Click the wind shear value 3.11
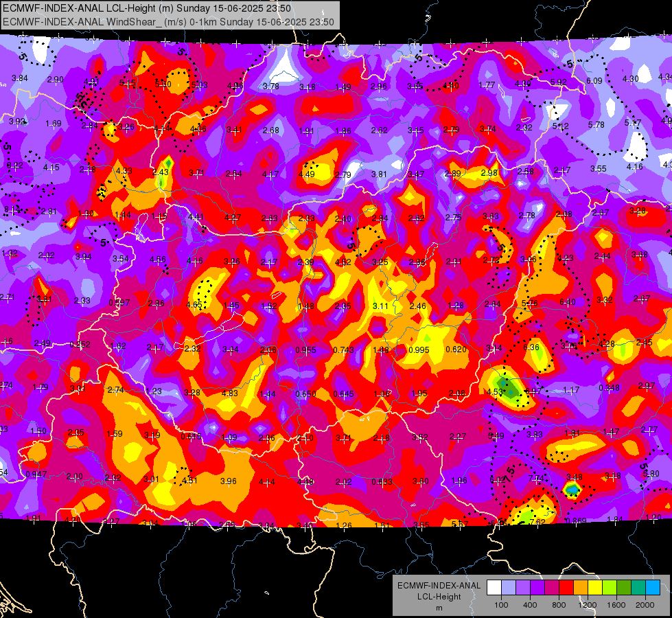Screen dimensions: 672x618 (380, 306)
